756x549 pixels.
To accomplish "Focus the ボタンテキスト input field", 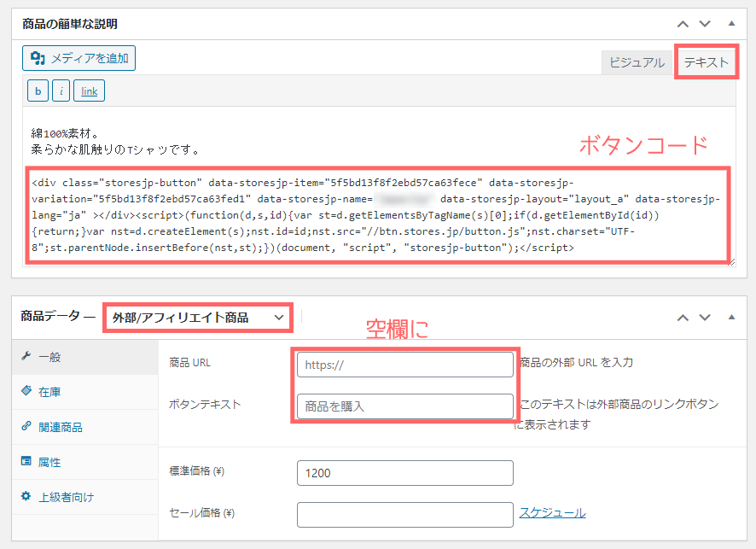I will tap(405, 406).
